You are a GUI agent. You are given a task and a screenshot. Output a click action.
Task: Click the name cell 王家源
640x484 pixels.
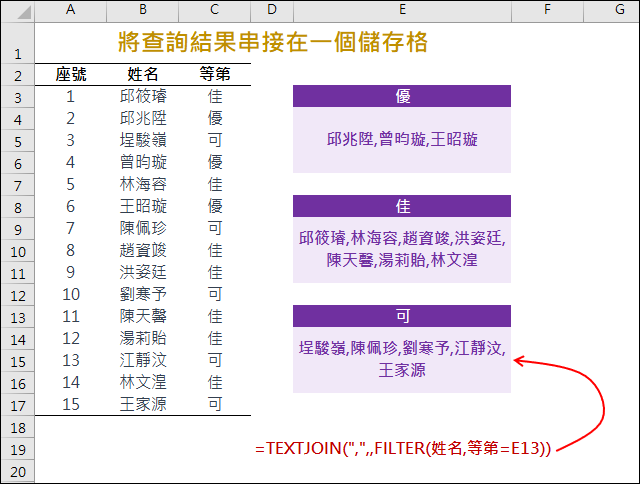[x=142, y=405]
